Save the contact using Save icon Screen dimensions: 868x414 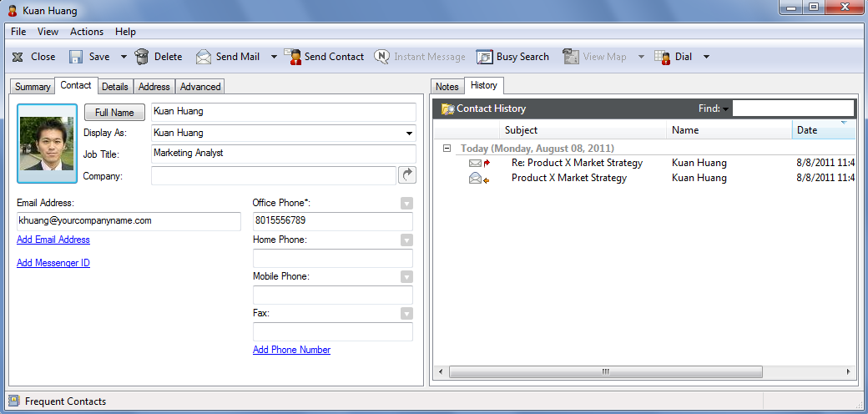(76, 57)
